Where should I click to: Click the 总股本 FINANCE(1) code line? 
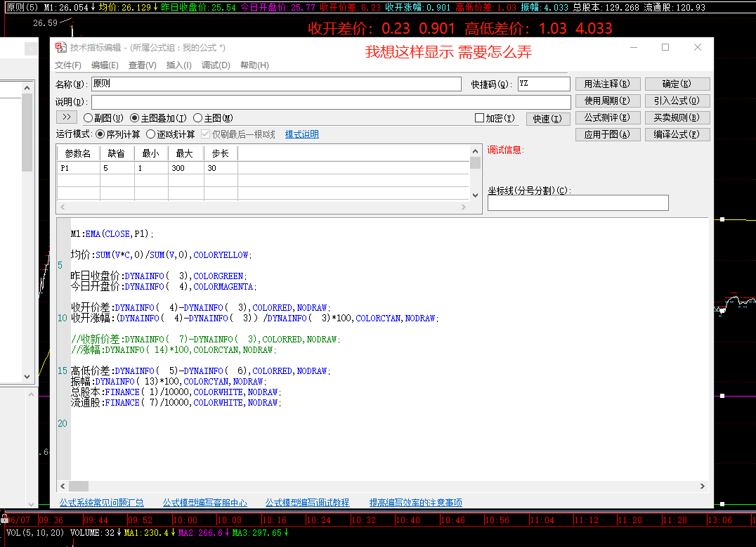(176, 392)
